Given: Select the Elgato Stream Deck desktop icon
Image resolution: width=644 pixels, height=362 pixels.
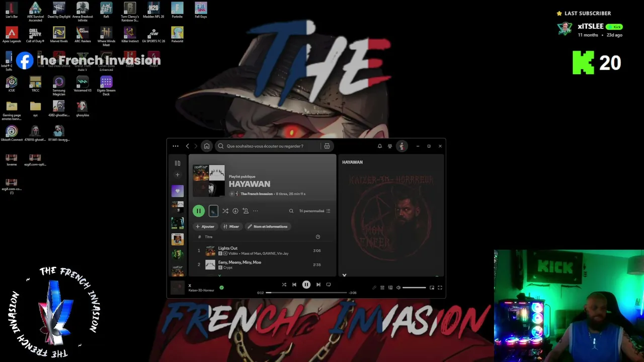Looking at the screenshot, I should [106, 86].
